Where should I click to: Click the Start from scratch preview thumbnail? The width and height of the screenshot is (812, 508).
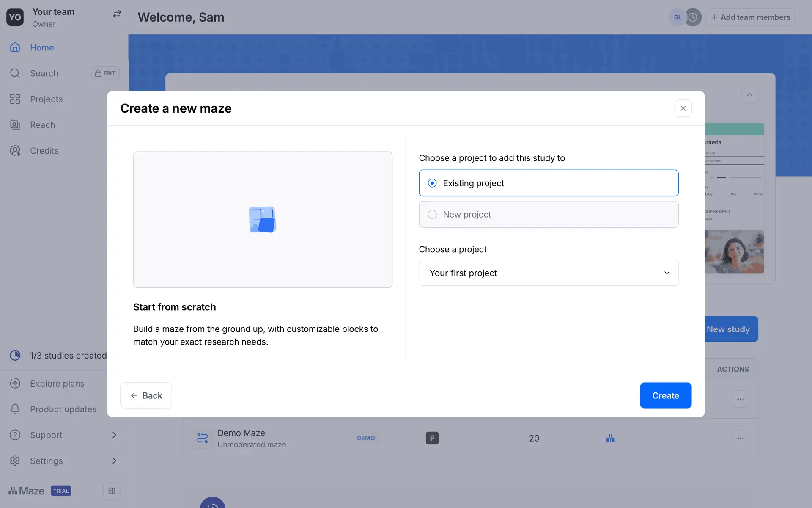pyautogui.click(x=263, y=220)
